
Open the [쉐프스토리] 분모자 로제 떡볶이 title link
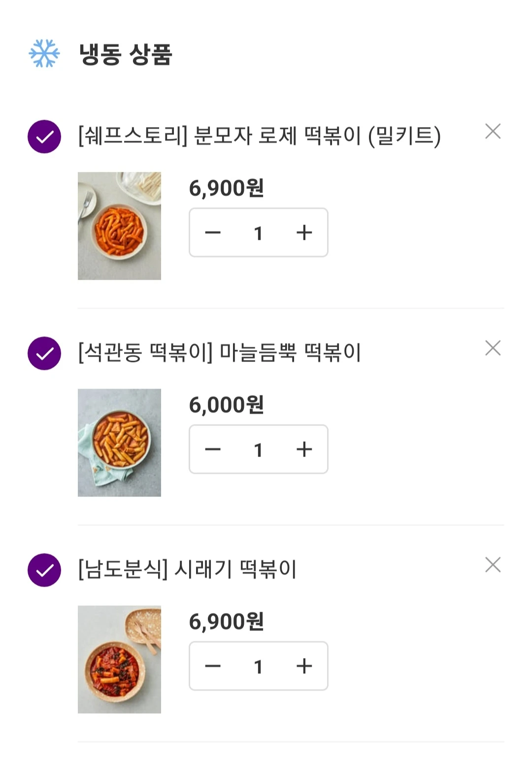point(259,136)
